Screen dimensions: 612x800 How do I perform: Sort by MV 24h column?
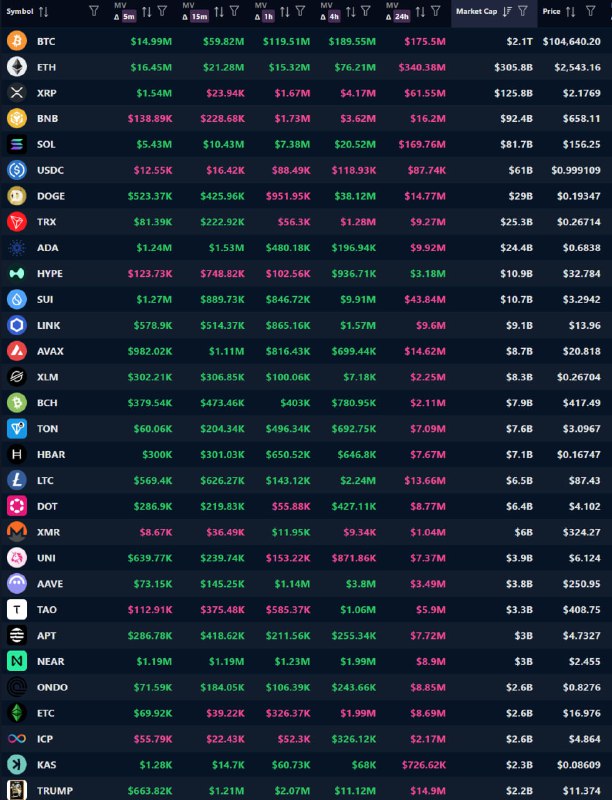[x=420, y=12]
